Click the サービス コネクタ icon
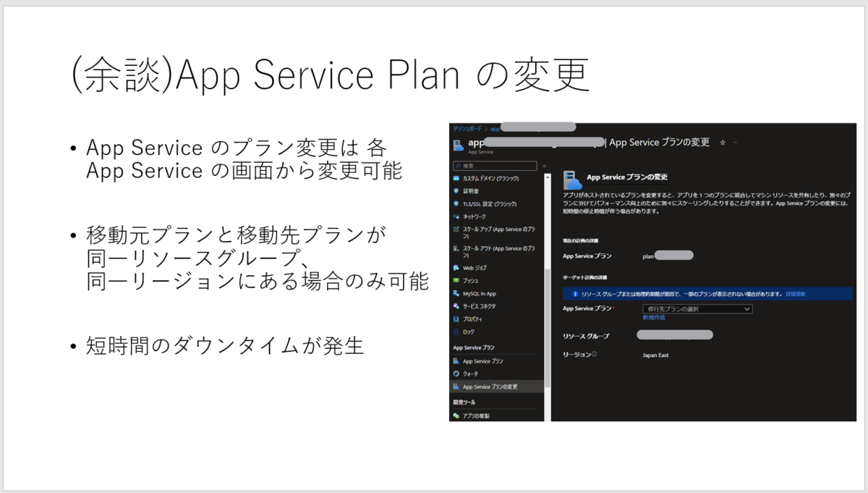Image resolution: width=868 pixels, height=493 pixels. point(456,306)
